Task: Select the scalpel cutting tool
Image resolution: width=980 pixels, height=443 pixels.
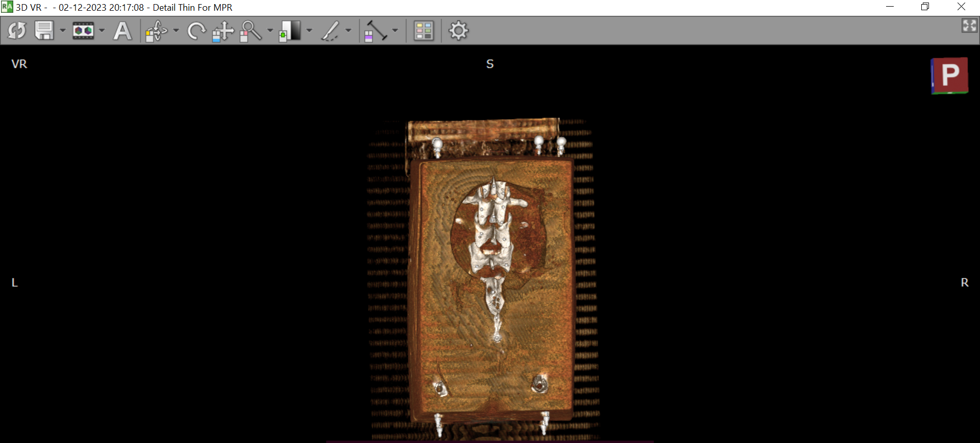Action: pyautogui.click(x=330, y=31)
